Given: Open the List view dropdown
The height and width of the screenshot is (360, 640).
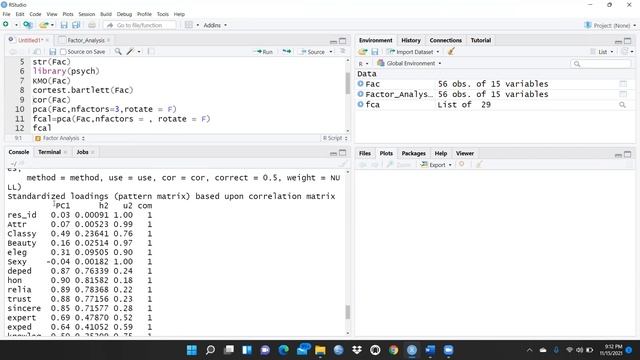Looking at the screenshot, I should [x=602, y=52].
